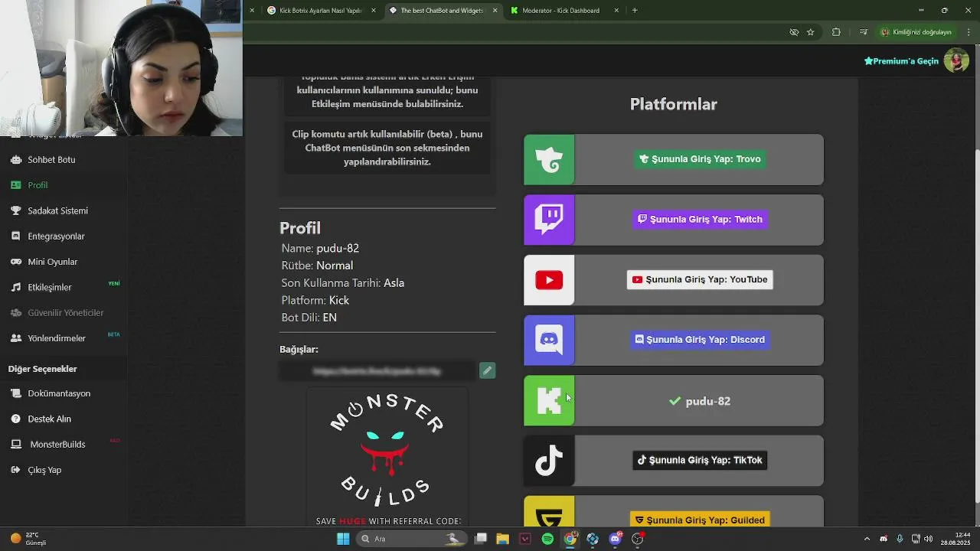Click the blurred donation link field
980x551 pixels.
tap(378, 371)
